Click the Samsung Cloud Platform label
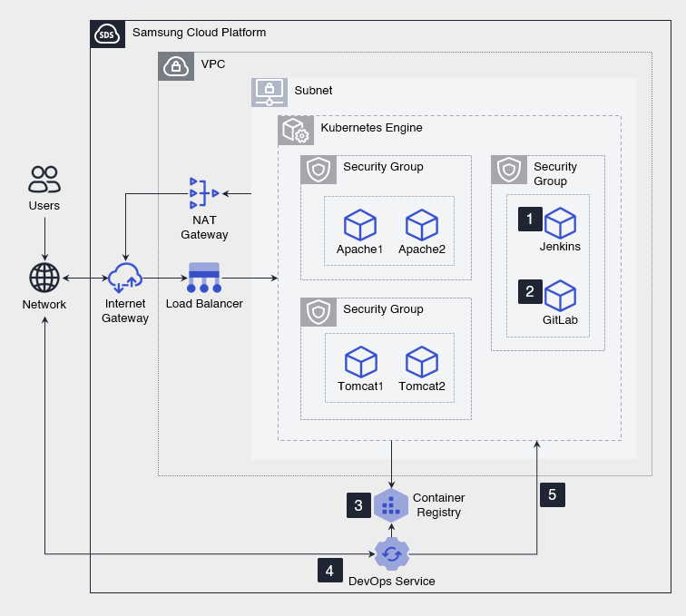The width and height of the screenshot is (686, 616). [x=199, y=33]
